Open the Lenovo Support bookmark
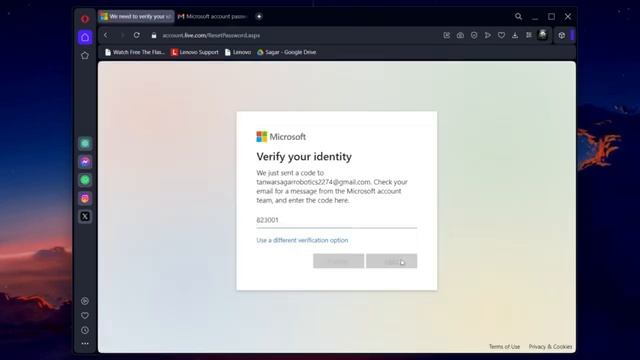This screenshot has width=640, height=360. 195,52
